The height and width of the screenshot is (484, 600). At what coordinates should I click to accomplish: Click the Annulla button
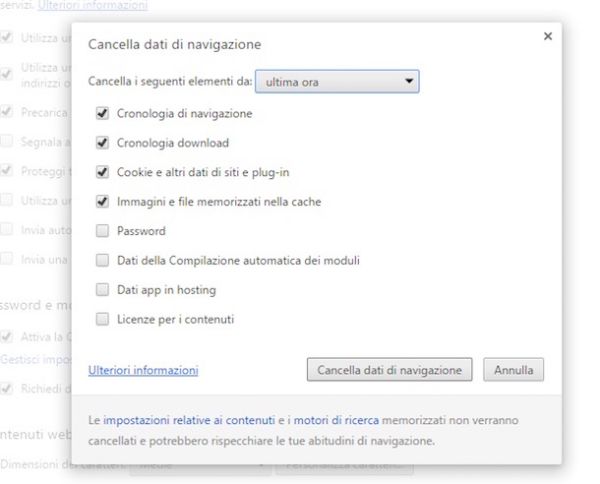[515, 370]
